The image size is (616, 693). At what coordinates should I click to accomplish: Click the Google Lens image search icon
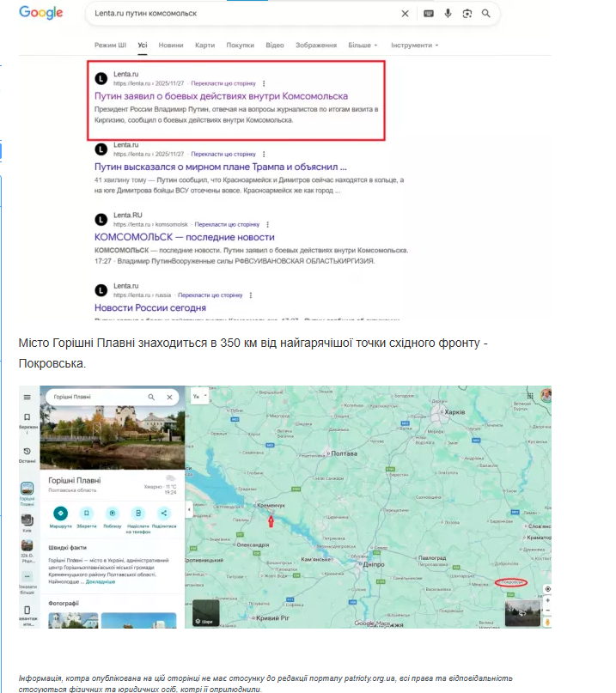coord(467,14)
